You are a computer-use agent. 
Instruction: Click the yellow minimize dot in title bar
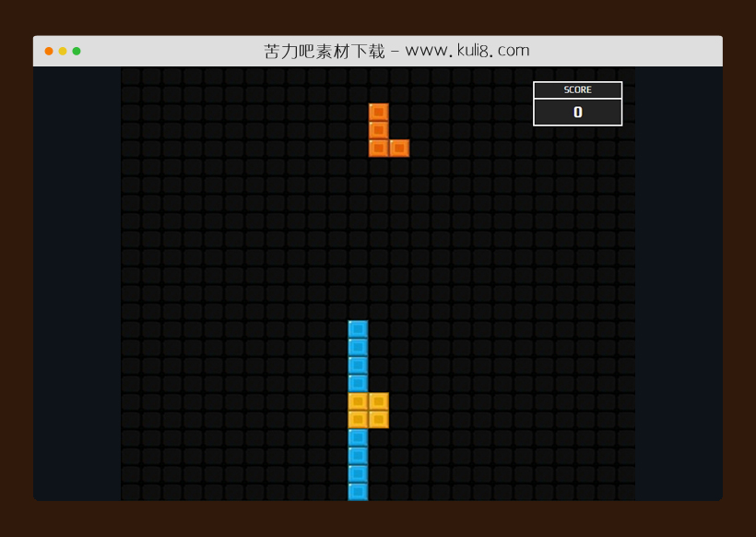[x=63, y=51]
